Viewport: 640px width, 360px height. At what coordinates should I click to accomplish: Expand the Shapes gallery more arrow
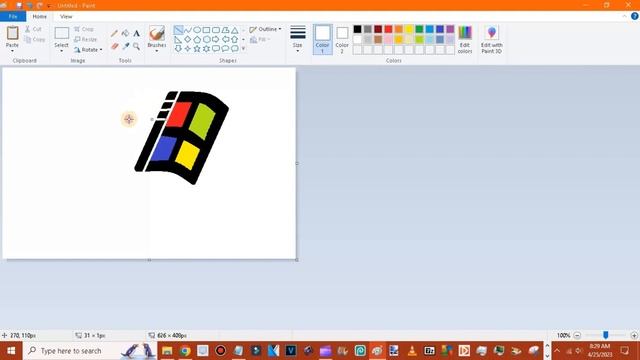pyautogui.click(x=244, y=49)
